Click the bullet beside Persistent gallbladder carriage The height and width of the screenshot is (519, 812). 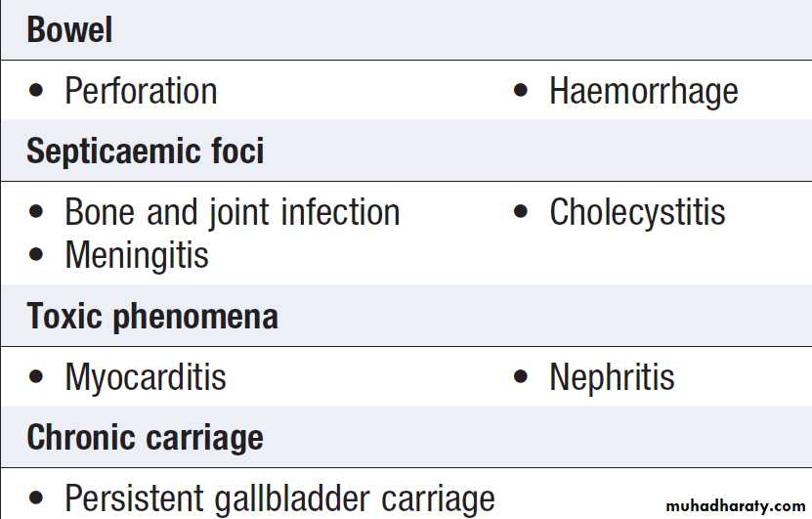pos(37,498)
